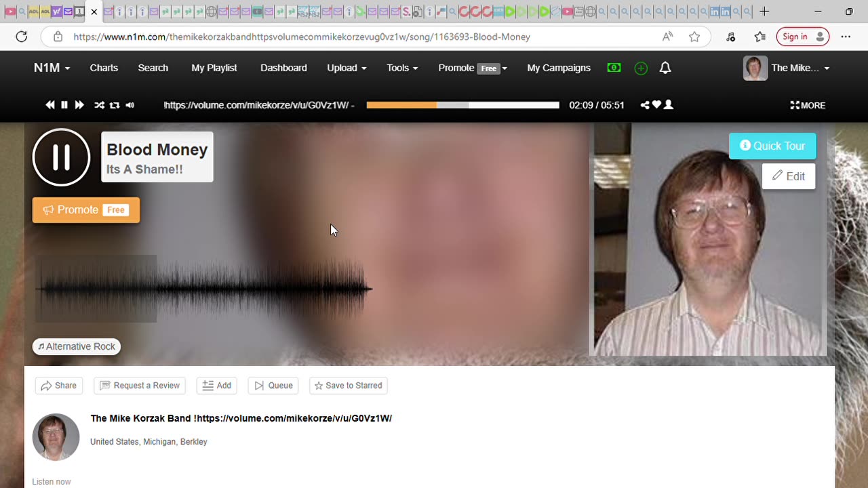Toggle shuffle mode in player bar

tap(99, 105)
